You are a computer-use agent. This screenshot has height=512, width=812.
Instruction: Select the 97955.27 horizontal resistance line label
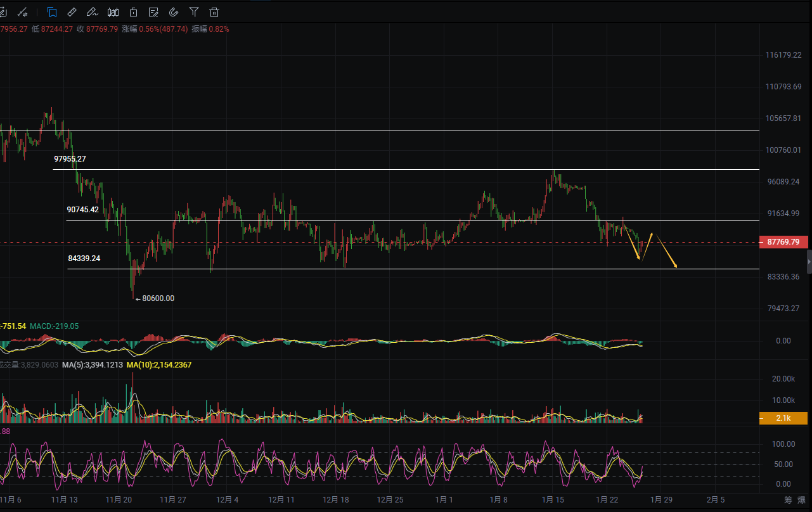tap(69, 159)
